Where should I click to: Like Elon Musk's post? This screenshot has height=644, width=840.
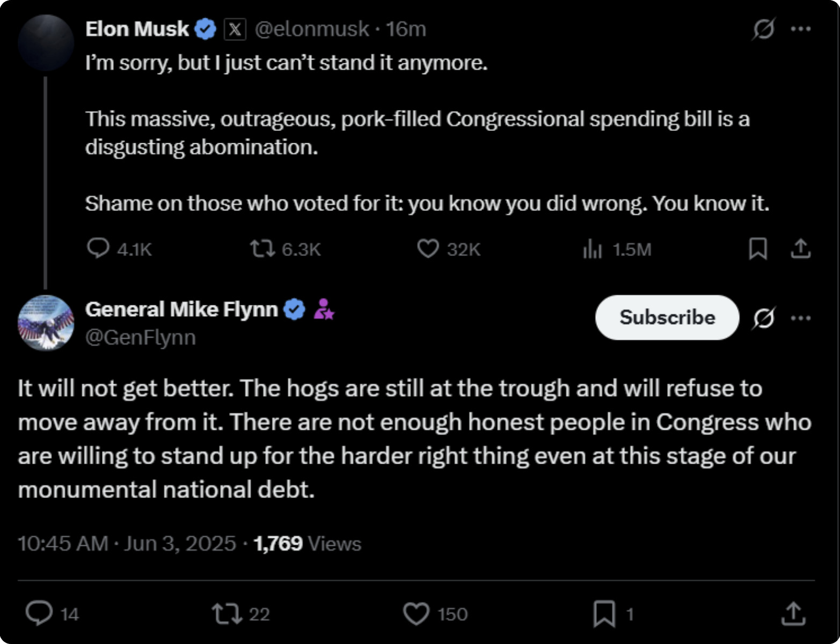pos(428,248)
